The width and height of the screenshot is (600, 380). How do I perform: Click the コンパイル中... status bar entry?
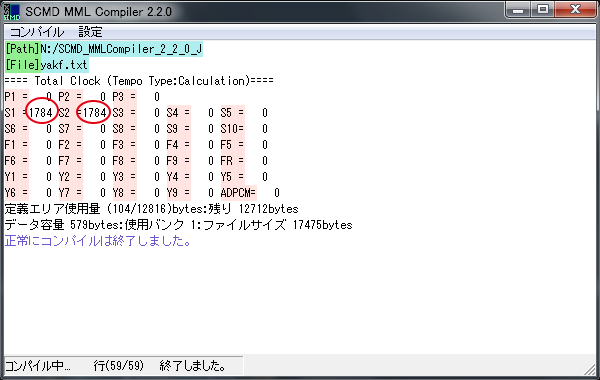[x=38, y=366]
